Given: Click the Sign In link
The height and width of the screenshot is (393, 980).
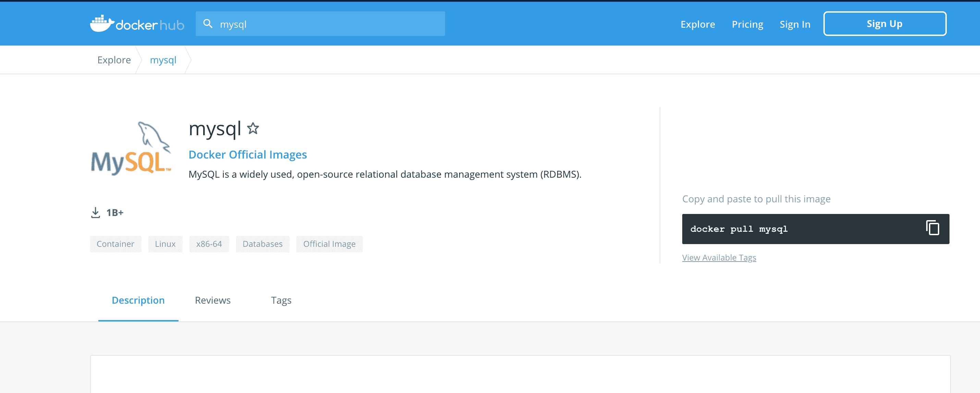Looking at the screenshot, I should [795, 24].
